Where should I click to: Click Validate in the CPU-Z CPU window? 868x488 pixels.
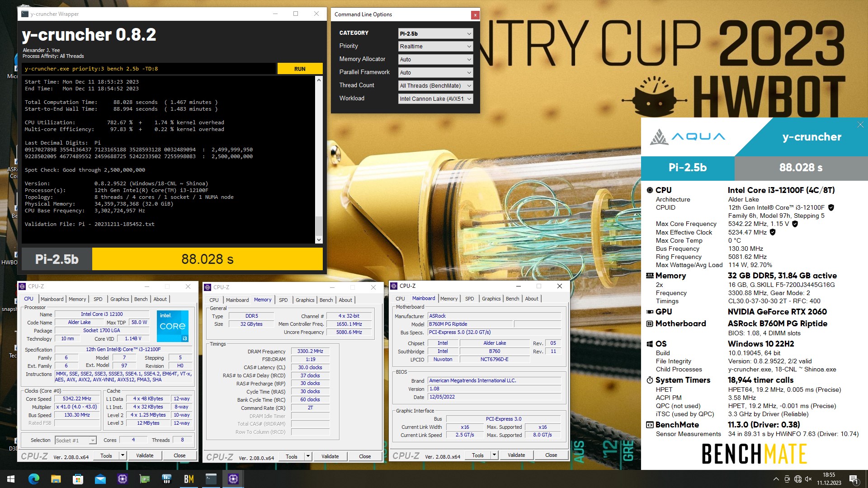145,455
